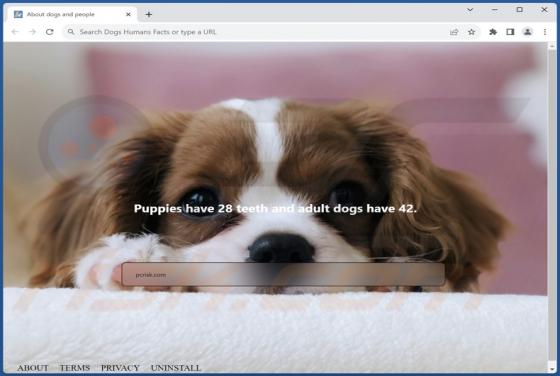This screenshot has height=376, width=560.
Task: Click the browser back arrow
Action: coord(15,32)
